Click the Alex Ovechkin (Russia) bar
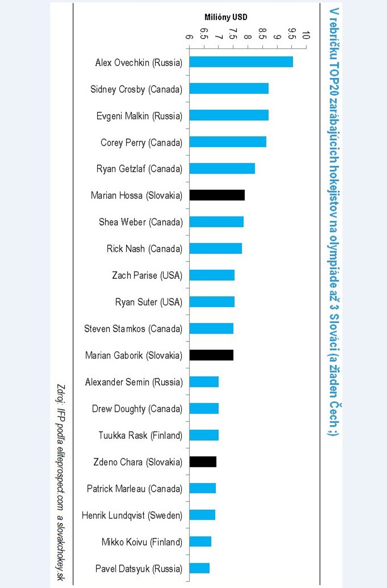The height and width of the screenshot is (588, 387). tap(241, 62)
